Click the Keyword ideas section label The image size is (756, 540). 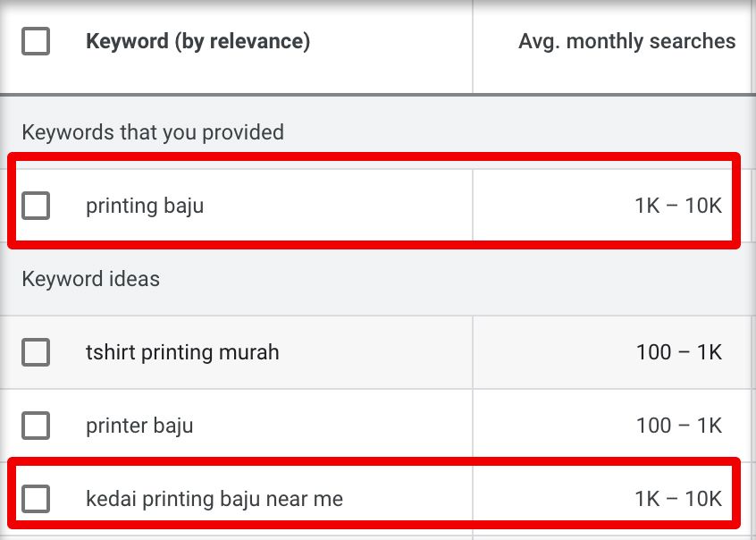(x=90, y=279)
